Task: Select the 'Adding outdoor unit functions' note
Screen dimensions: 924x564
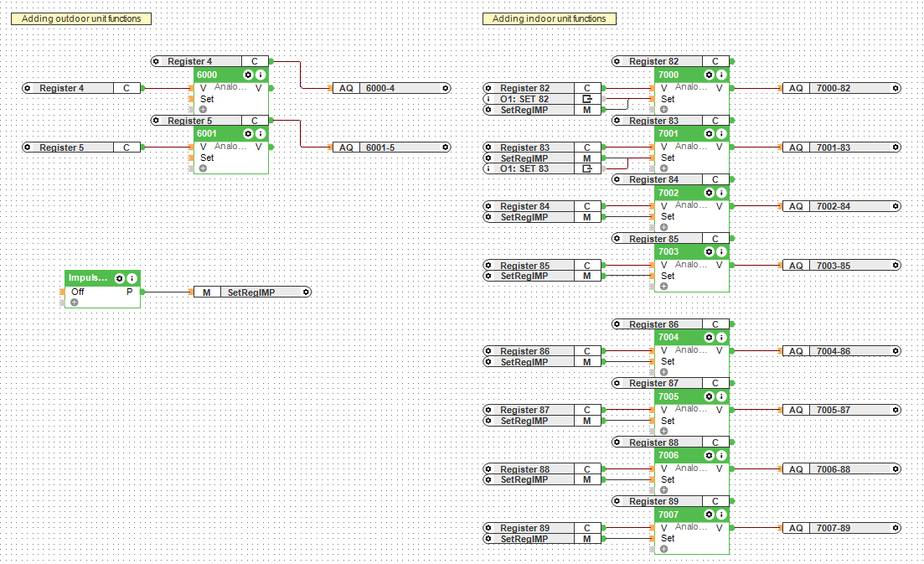Action: pyautogui.click(x=81, y=19)
